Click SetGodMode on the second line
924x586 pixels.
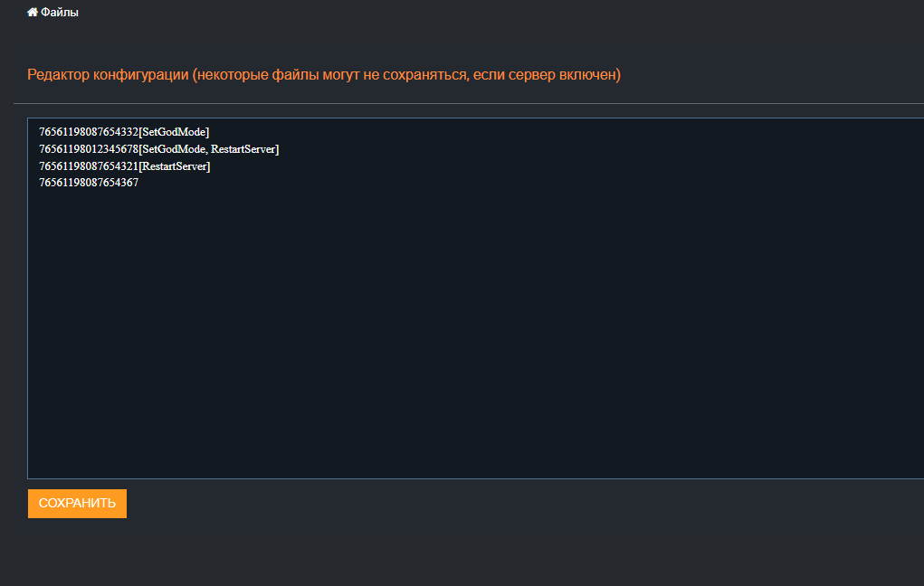click(x=174, y=149)
